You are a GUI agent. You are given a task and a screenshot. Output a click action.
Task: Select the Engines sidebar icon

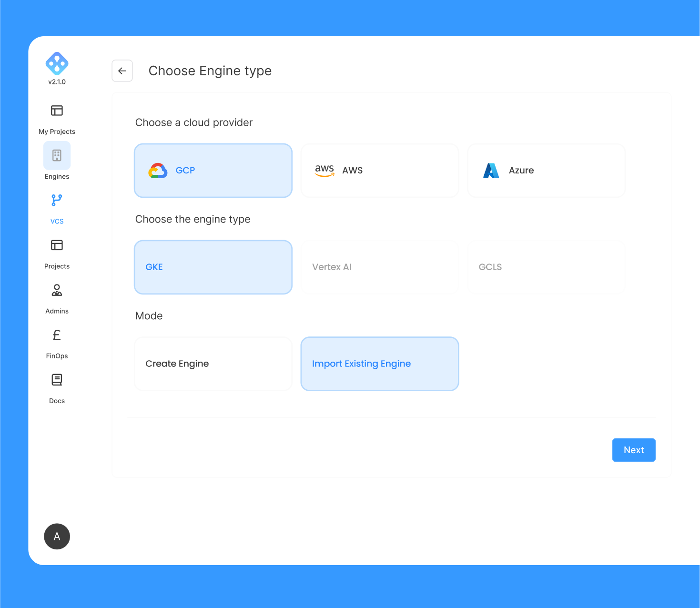[x=57, y=155]
